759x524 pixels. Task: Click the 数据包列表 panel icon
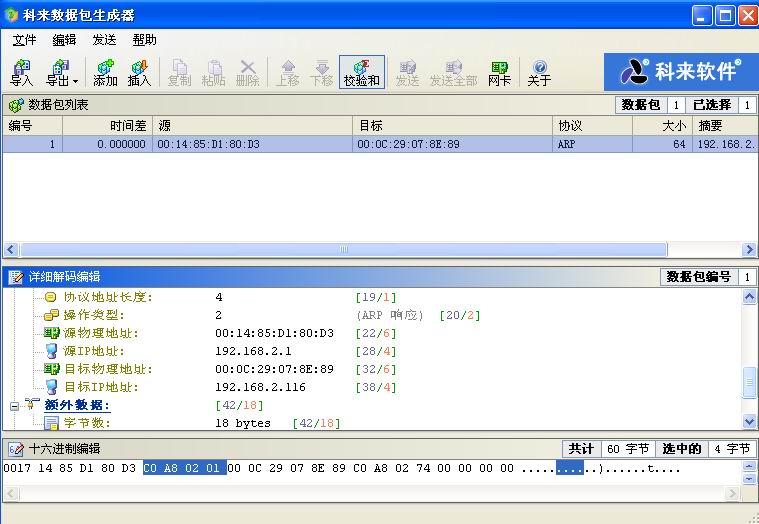click(x=16, y=105)
